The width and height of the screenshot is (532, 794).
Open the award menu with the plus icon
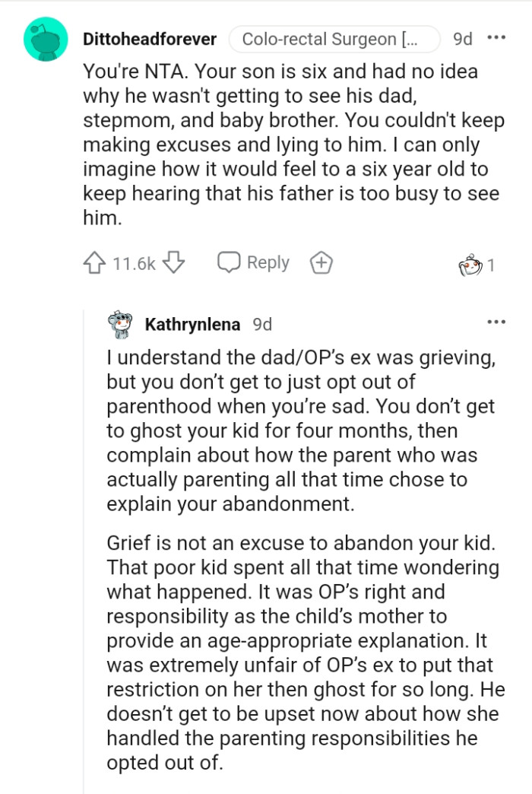321,262
